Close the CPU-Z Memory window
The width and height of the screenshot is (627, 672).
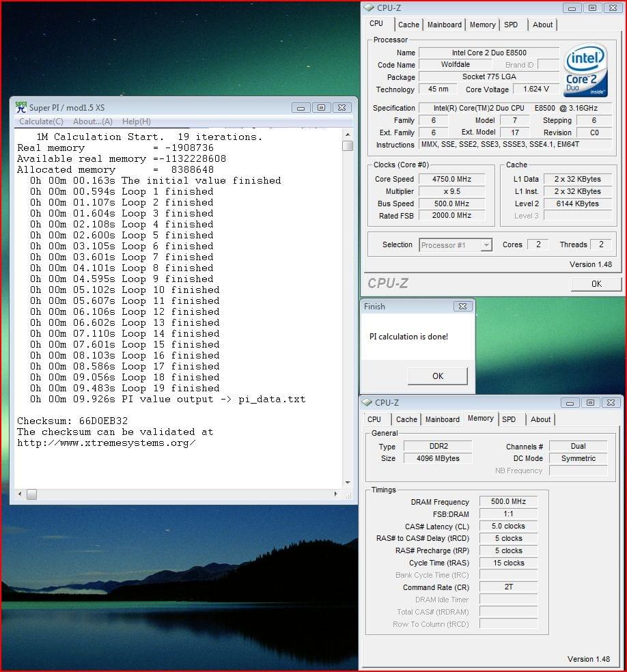(x=611, y=403)
